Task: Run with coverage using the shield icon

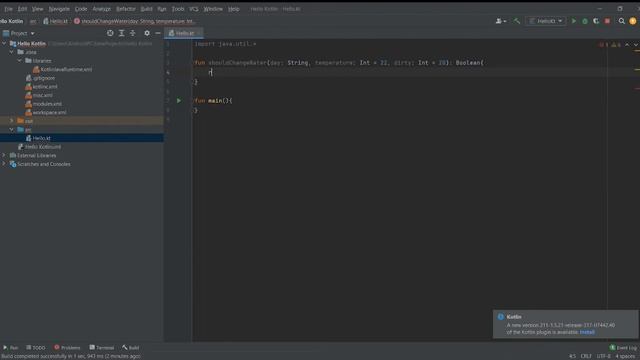Action: pyautogui.click(x=596, y=21)
